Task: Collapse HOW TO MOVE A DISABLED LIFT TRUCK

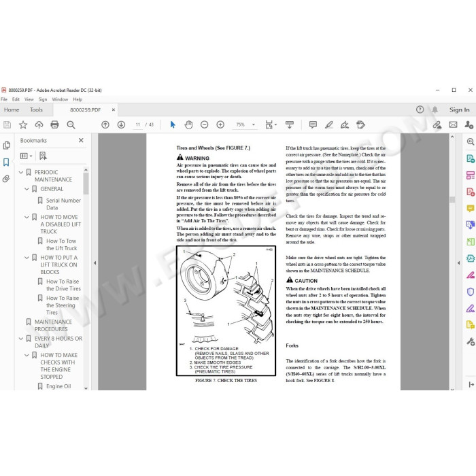Action: point(27,218)
